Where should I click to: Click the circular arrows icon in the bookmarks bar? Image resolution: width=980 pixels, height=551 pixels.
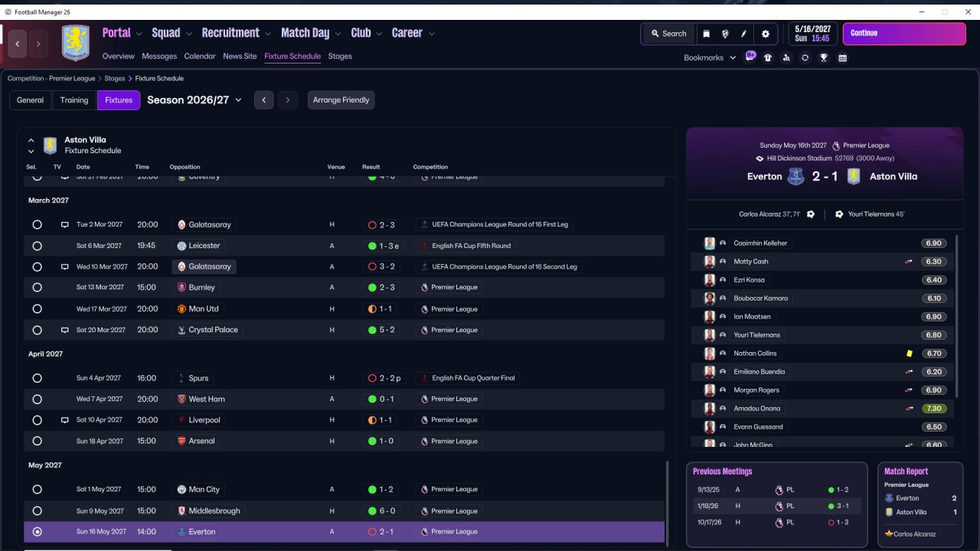coord(805,57)
